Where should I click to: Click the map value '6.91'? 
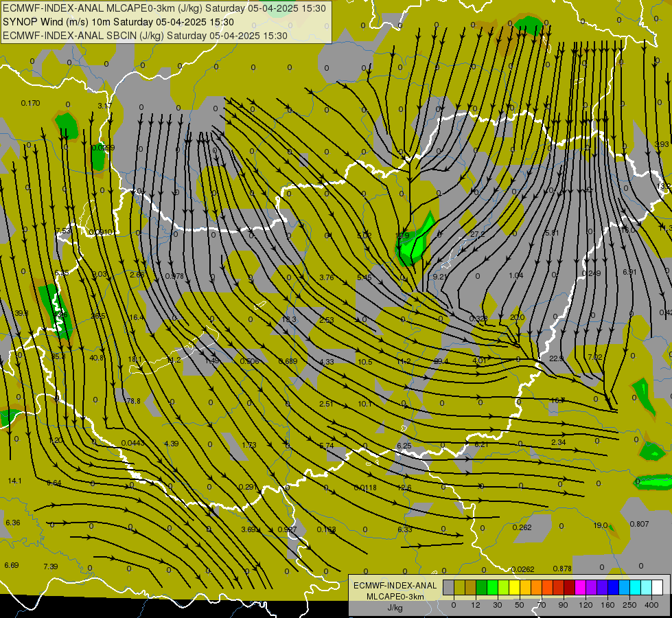629,273
